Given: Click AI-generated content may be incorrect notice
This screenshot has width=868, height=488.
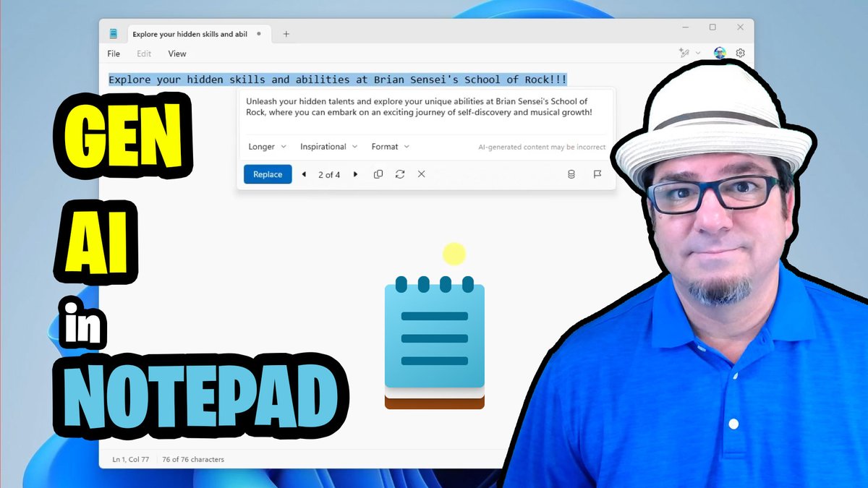Looking at the screenshot, I should [542, 147].
